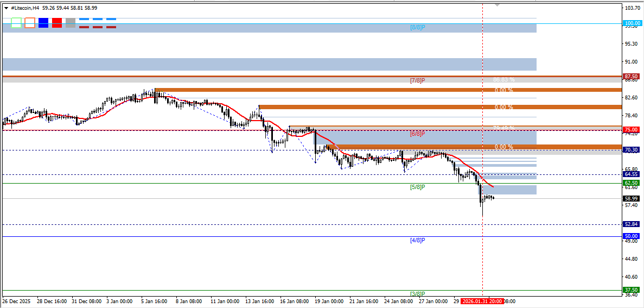
Task: Click the 19 Jan 00:00 time label
Action: (x=330, y=301)
